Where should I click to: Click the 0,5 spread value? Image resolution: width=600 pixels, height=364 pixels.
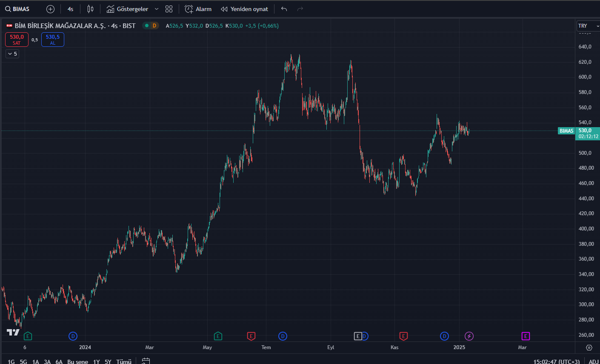pos(34,40)
